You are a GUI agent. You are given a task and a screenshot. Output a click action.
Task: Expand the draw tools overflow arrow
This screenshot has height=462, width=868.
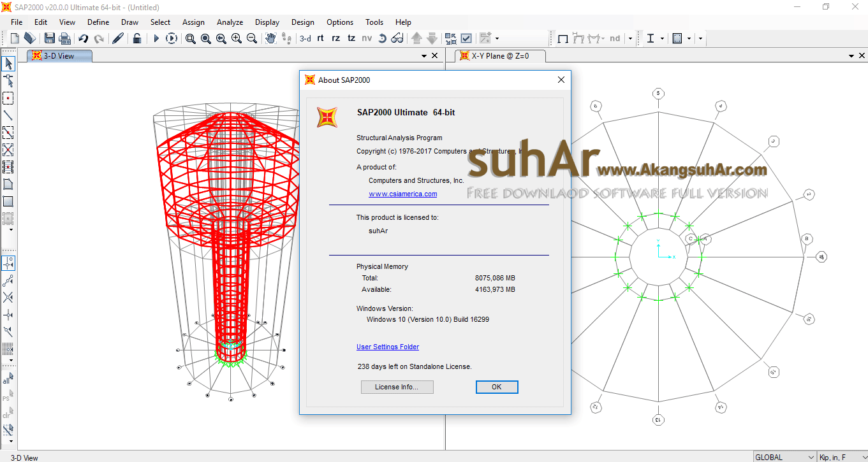pyautogui.click(x=11, y=229)
